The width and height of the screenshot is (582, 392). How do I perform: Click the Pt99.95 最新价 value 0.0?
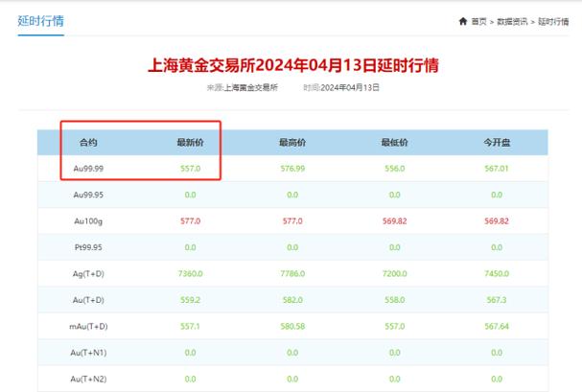tap(191, 247)
